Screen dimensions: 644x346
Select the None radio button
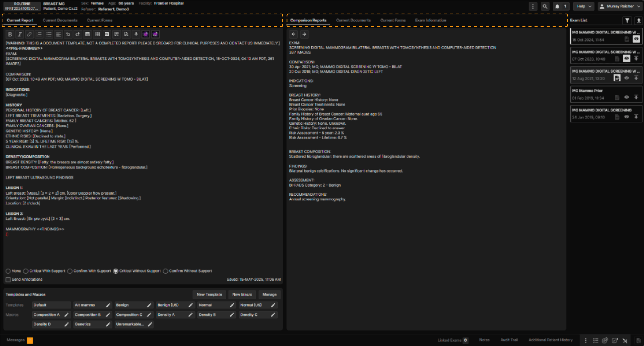coord(8,271)
